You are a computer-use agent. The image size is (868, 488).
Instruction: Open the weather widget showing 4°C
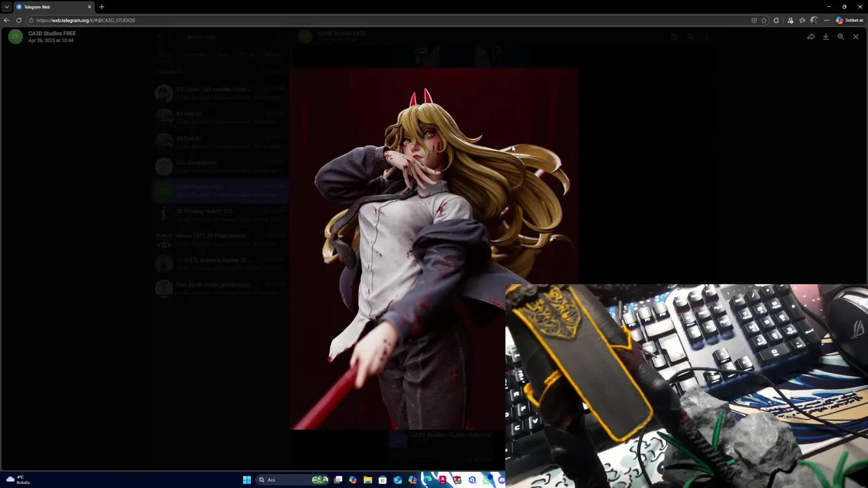[18, 480]
